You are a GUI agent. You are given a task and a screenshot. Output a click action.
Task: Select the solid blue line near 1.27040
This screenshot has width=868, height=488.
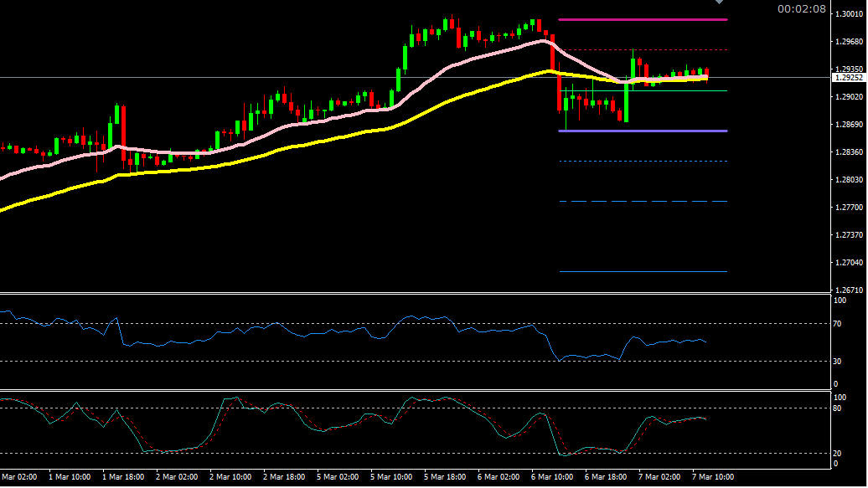pyautogui.click(x=643, y=272)
